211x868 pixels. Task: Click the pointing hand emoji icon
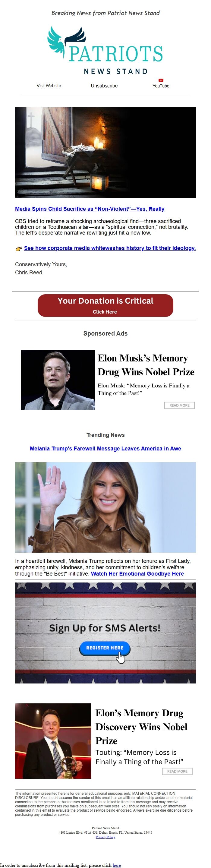coord(19,249)
